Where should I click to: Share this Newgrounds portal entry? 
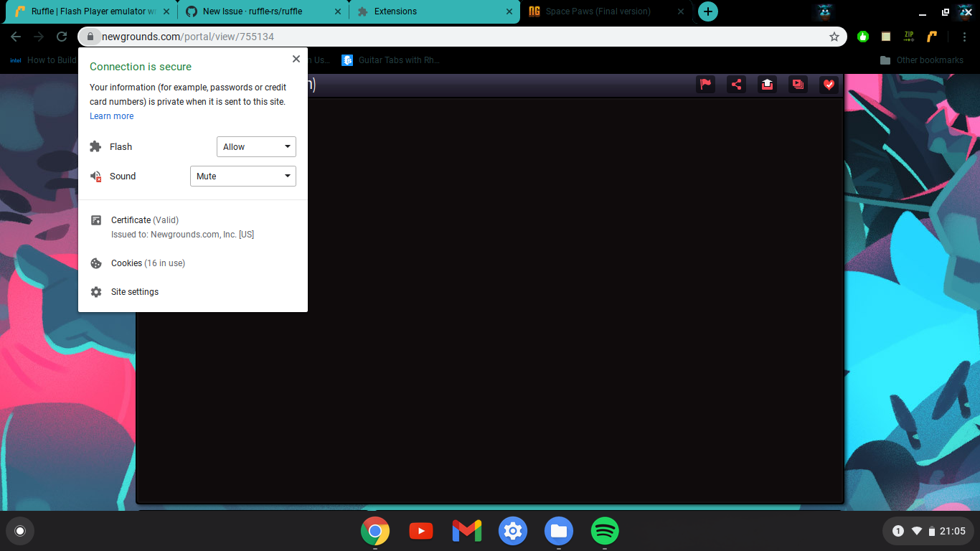[x=736, y=84]
